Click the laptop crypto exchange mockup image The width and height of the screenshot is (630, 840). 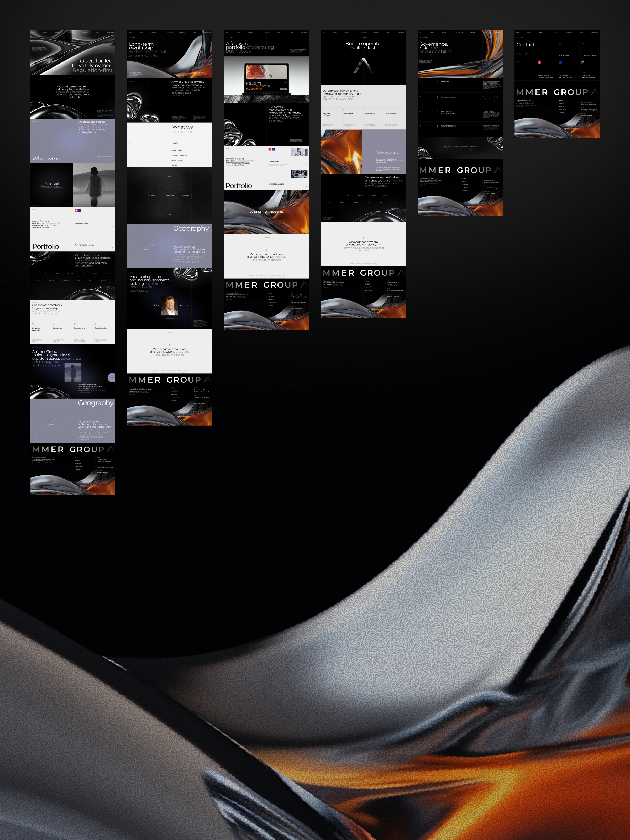pyautogui.click(x=267, y=78)
